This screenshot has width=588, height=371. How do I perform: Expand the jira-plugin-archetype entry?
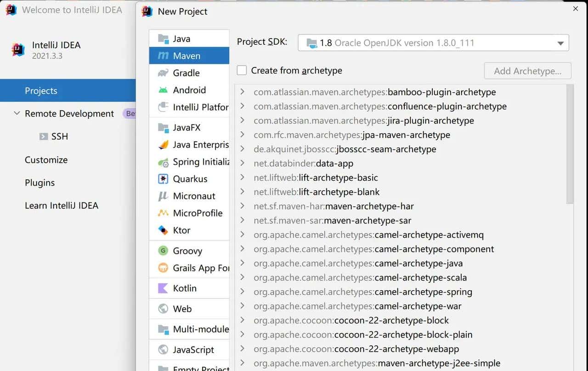pyautogui.click(x=243, y=121)
